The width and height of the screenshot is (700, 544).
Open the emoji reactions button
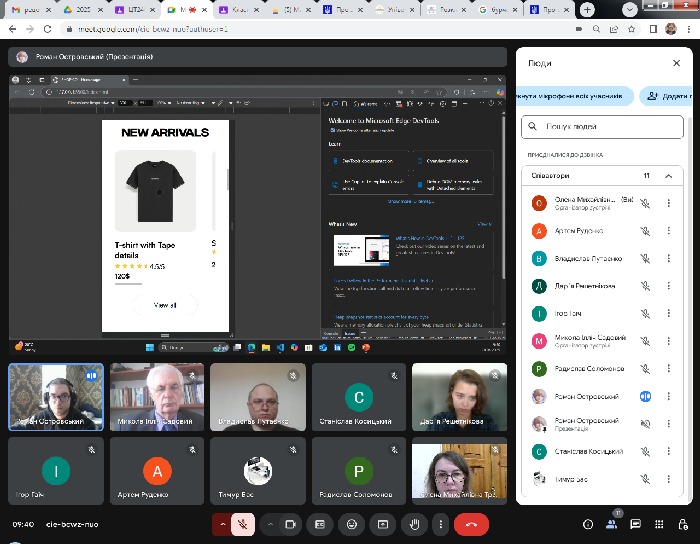point(350,523)
